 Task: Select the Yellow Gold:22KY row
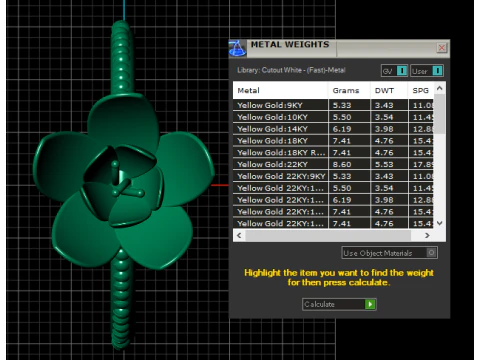pos(333,164)
